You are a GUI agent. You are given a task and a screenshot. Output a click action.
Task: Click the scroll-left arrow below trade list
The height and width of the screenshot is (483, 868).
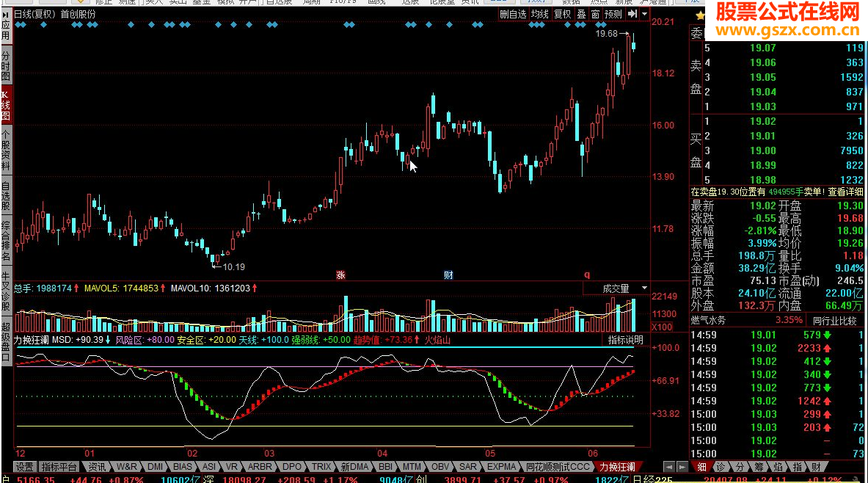[x=670, y=467]
